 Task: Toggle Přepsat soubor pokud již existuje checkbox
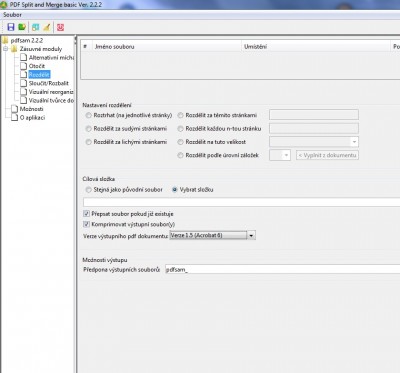86,214
